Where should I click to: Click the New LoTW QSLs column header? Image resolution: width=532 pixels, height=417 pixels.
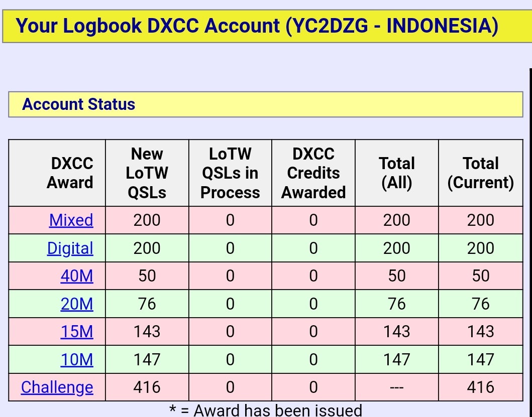click(147, 173)
